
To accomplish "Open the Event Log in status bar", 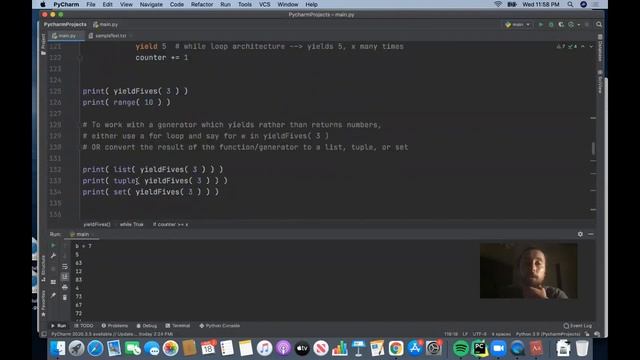I will (x=578, y=326).
